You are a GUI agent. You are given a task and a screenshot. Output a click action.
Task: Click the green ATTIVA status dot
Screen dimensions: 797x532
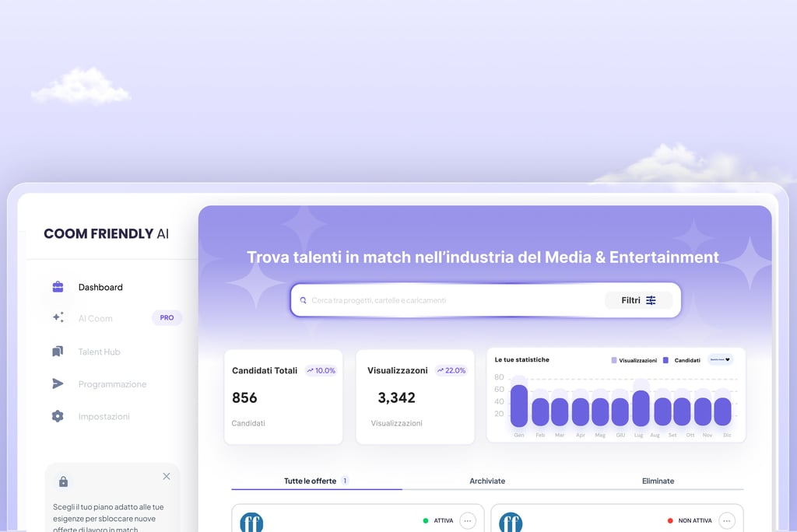(x=426, y=521)
